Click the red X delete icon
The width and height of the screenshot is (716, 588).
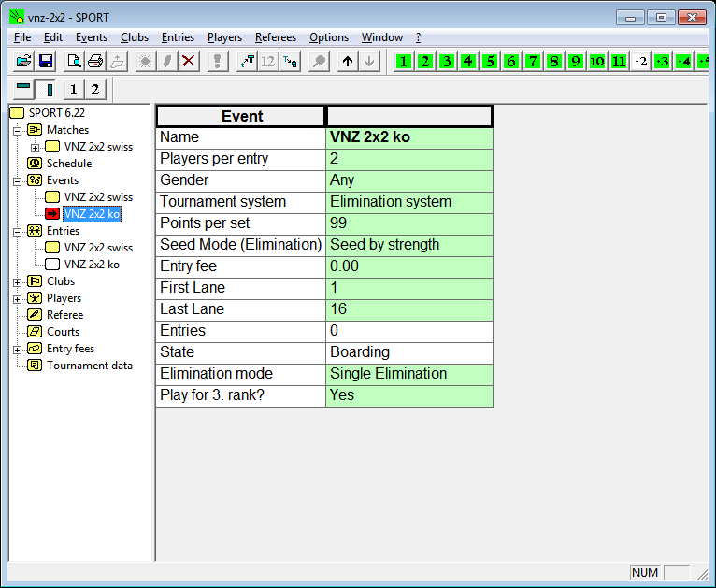(189, 62)
